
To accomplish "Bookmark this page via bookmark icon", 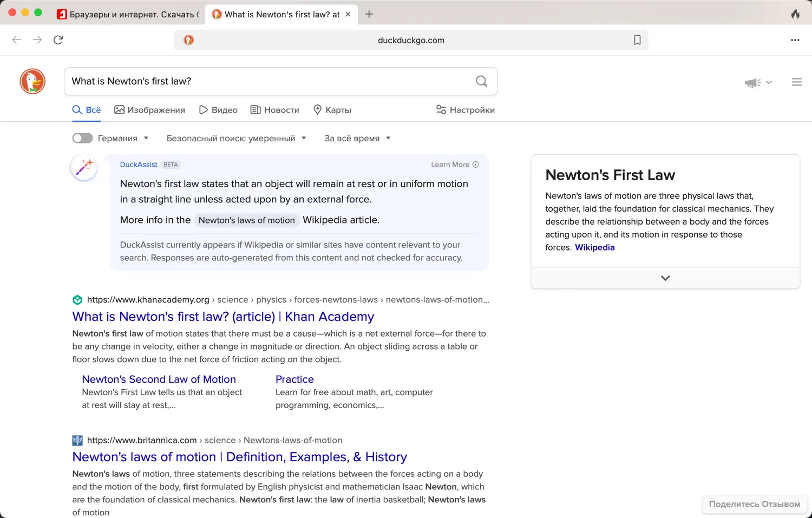I will (637, 40).
